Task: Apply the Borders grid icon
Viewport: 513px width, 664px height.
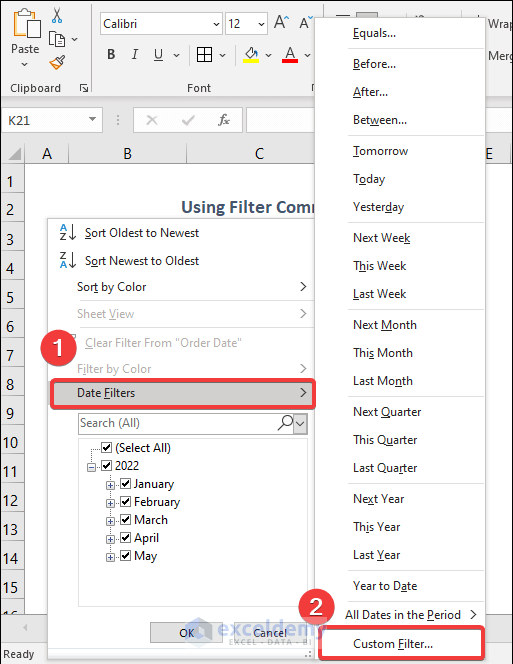Action: coord(204,54)
